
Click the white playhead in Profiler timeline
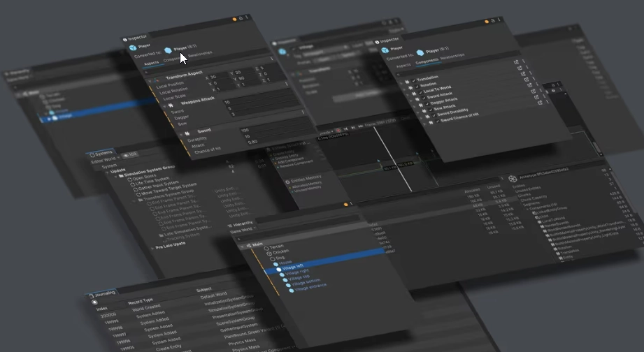tap(392, 159)
